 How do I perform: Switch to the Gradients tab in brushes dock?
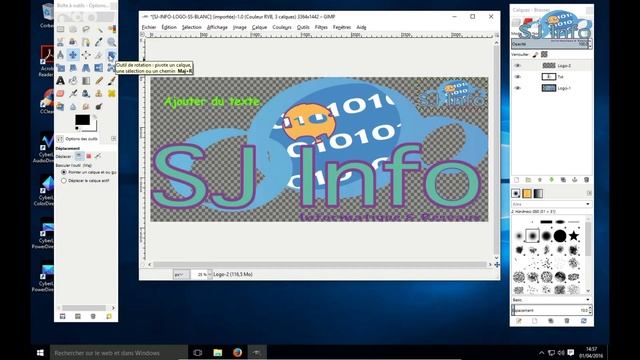point(538,193)
